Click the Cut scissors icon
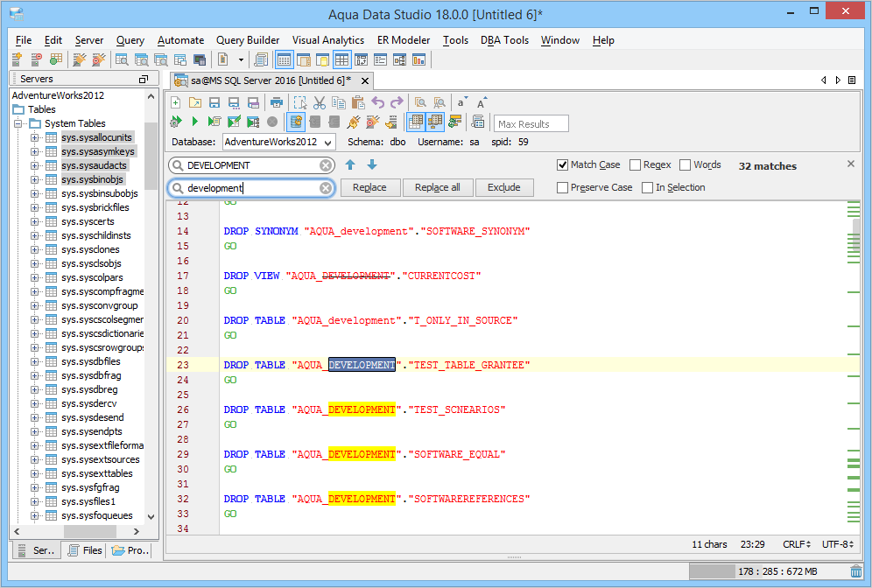Image resolution: width=872 pixels, height=588 pixels. pyautogui.click(x=320, y=102)
